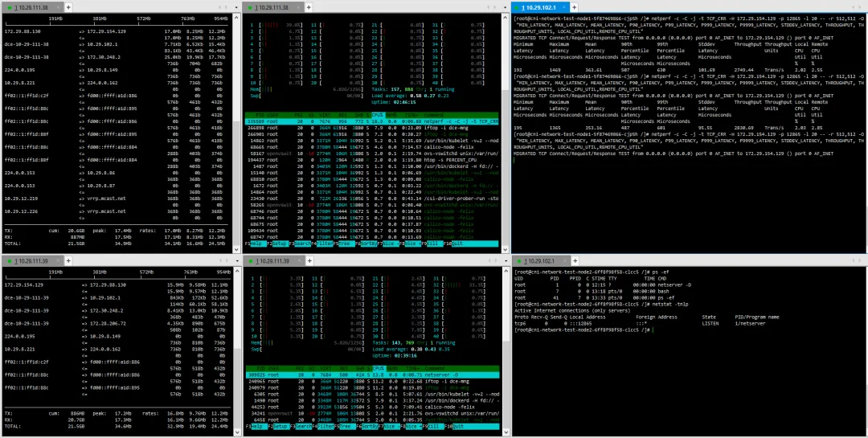Viewport: 868px width, 438px height.
Task: Toggle F5 Tree view in the 10.29.111.39 htop
Action: click(x=346, y=427)
